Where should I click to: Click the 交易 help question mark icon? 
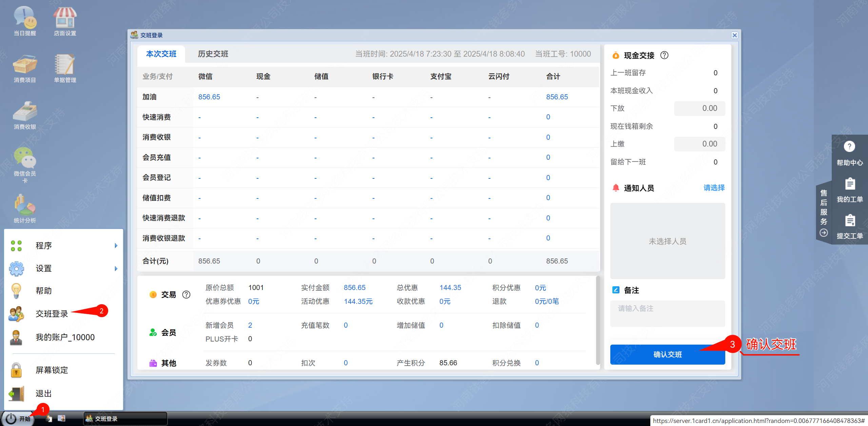pyautogui.click(x=186, y=294)
